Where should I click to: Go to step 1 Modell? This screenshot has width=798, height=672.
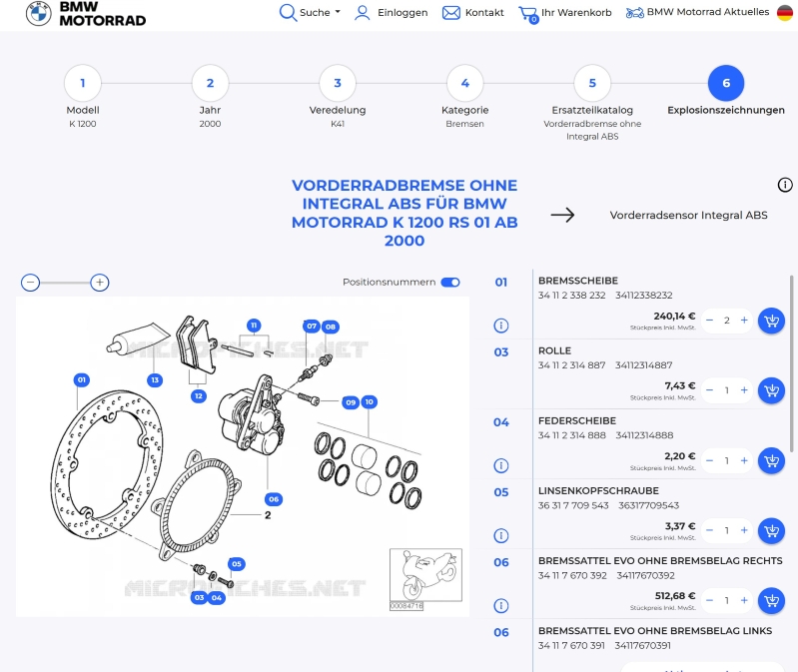coord(83,83)
